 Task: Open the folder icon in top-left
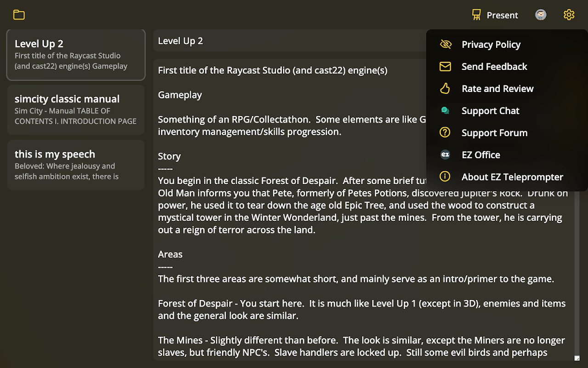[19, 15]
